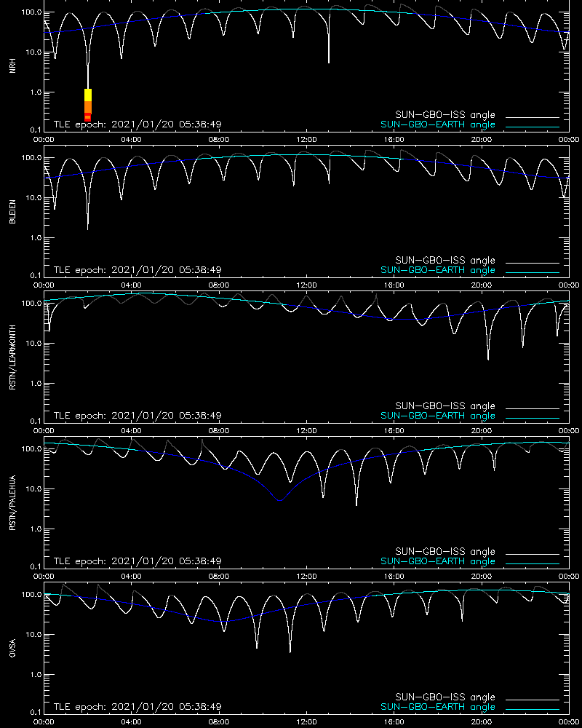This screenshot has height=728, width=582.
Task: Click the 08:00 tick label under the RSTN/PALEHUA plot
Action: pos(218,576)
